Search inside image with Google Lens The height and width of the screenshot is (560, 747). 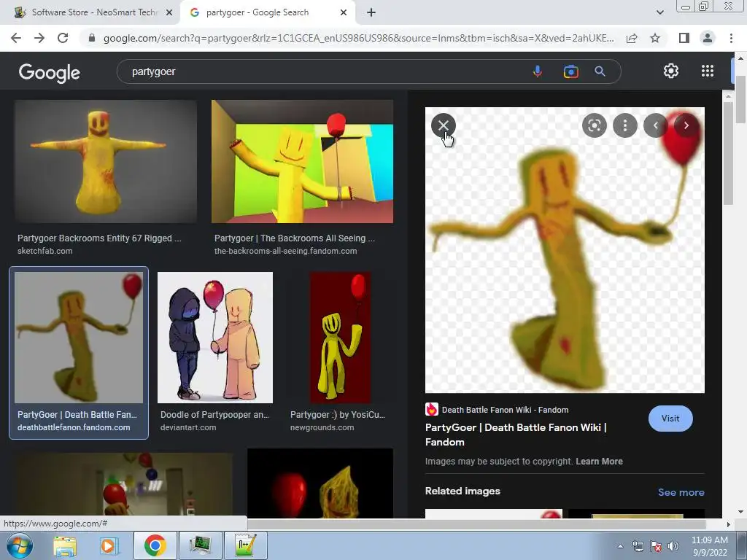594,125
